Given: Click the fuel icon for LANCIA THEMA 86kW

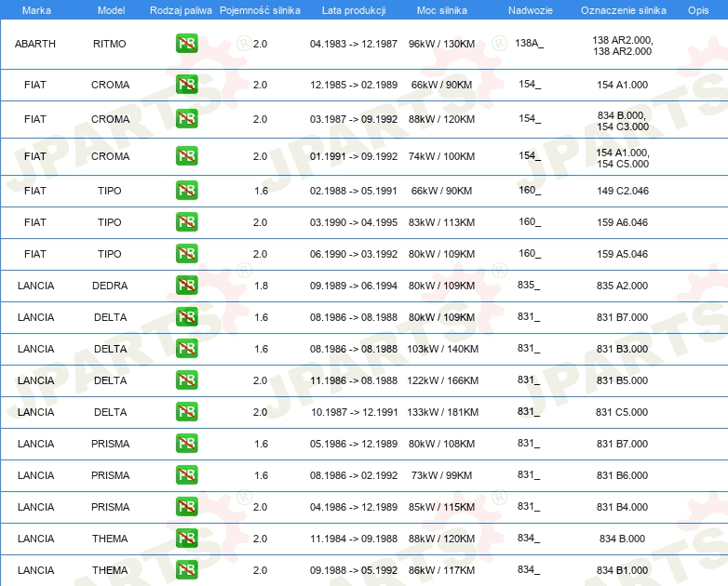Looking at the screenshot, I should tap(186, 569).
